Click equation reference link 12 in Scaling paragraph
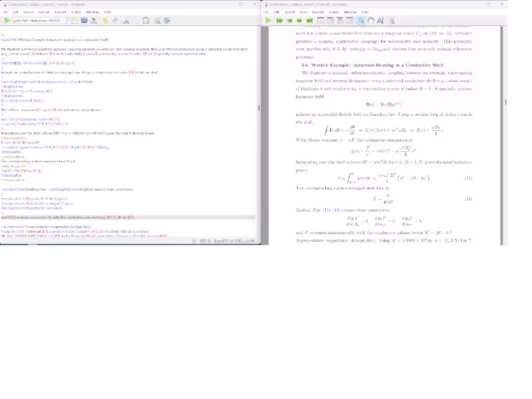Image resolution: width=532 pixels, height=399 pixels. point(326,210)
